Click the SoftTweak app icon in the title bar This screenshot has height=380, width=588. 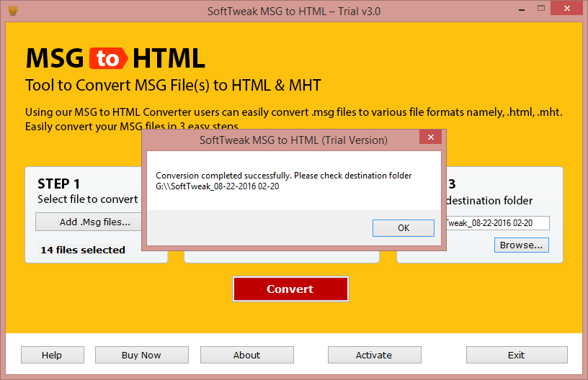[x=13, y=11]
